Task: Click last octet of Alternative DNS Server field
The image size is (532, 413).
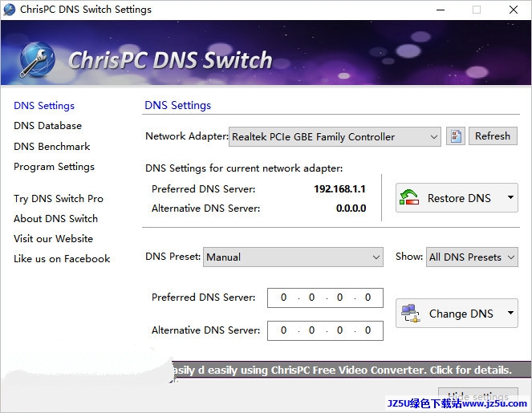Action: [x=368, y=330]
